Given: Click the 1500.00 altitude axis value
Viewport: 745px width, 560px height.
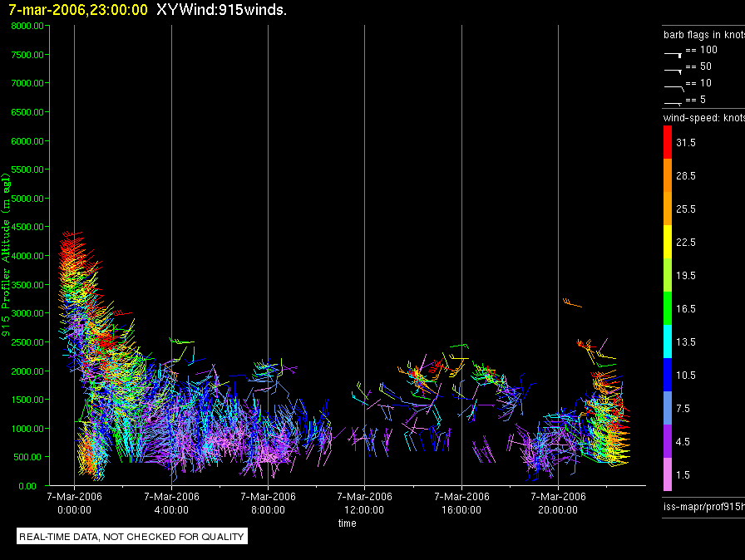Looking at the screenshot, I should (27, 400).
